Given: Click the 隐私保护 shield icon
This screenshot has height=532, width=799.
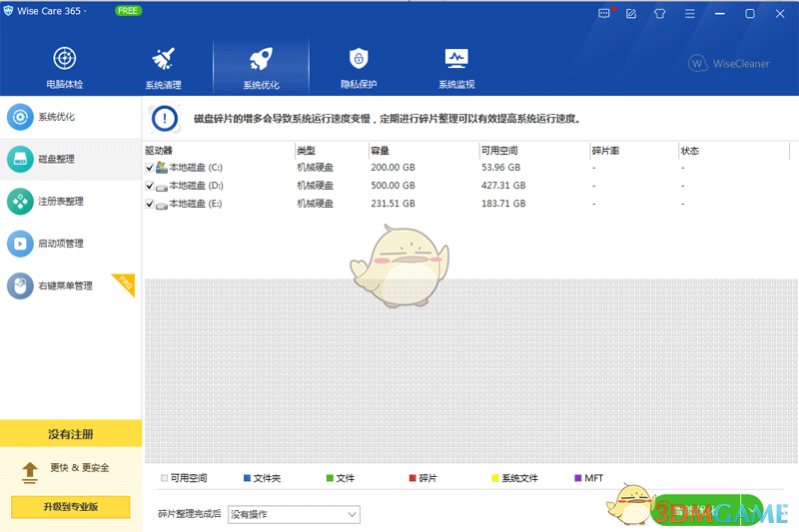Looking at the screenshot, I should (359, 59).
